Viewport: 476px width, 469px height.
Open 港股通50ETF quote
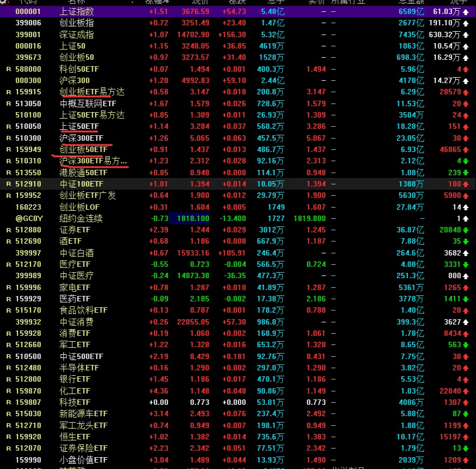coord(84,173)
